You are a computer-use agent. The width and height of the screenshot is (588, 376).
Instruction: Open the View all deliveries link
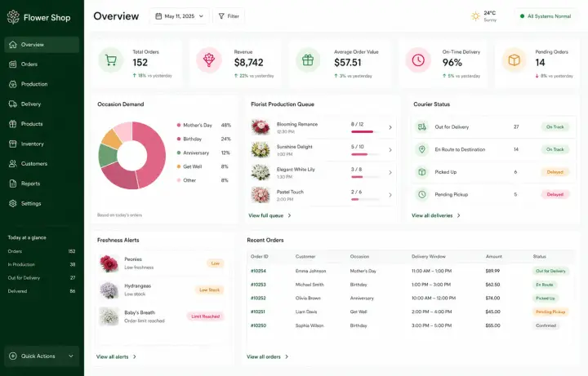tap(436, 215)
